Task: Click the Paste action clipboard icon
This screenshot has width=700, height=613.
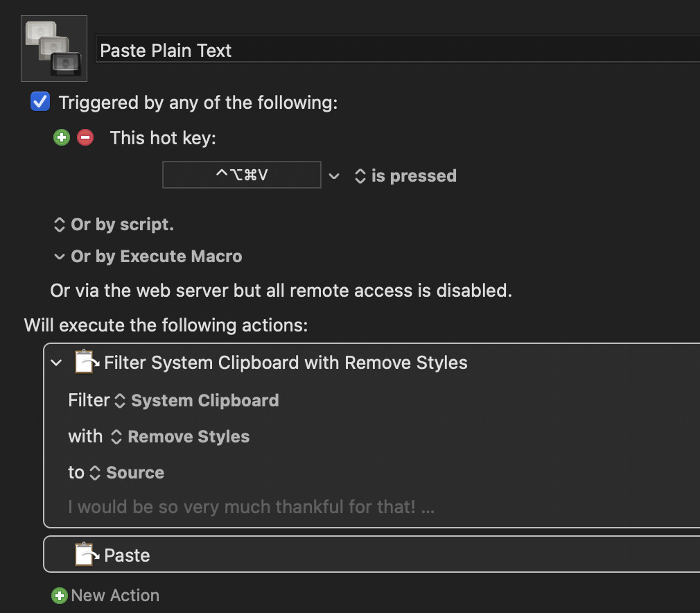Action: tap(87, 555)
